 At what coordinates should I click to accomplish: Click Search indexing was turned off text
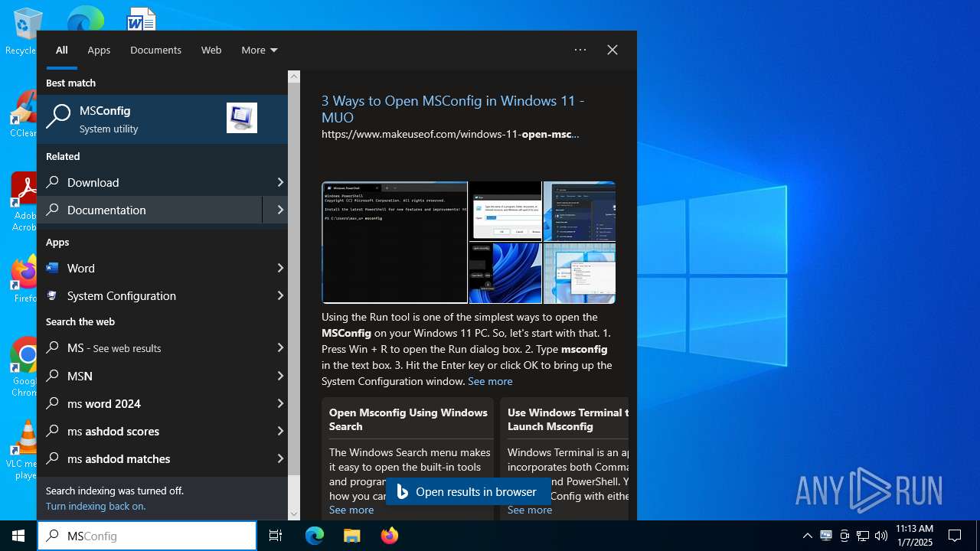[x=115, y=491]
